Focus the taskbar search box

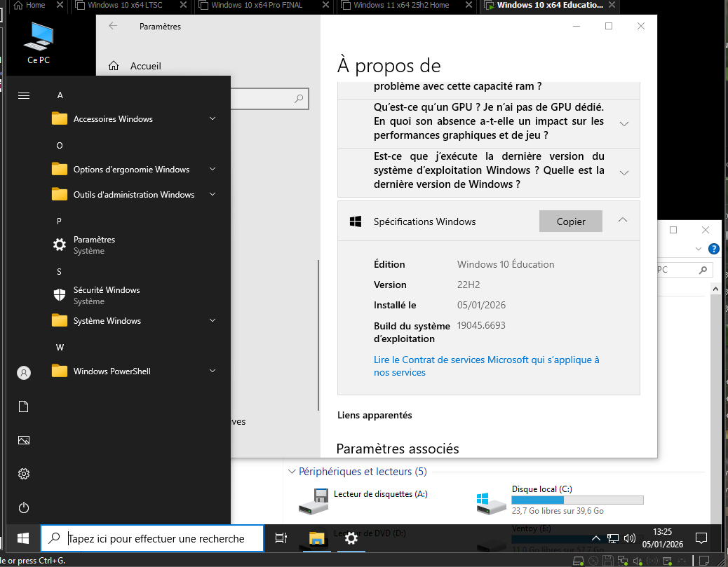152,538
